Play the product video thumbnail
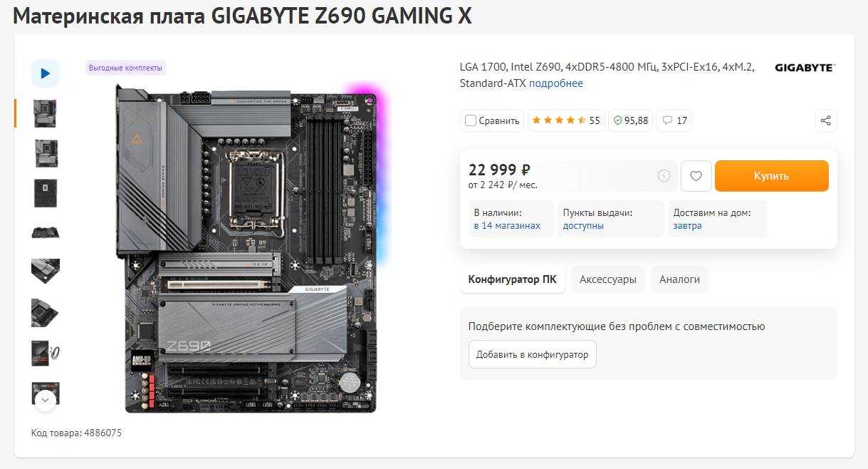Image resolution: width=868 pixels, height=469 pixels. tap(46, 73)
